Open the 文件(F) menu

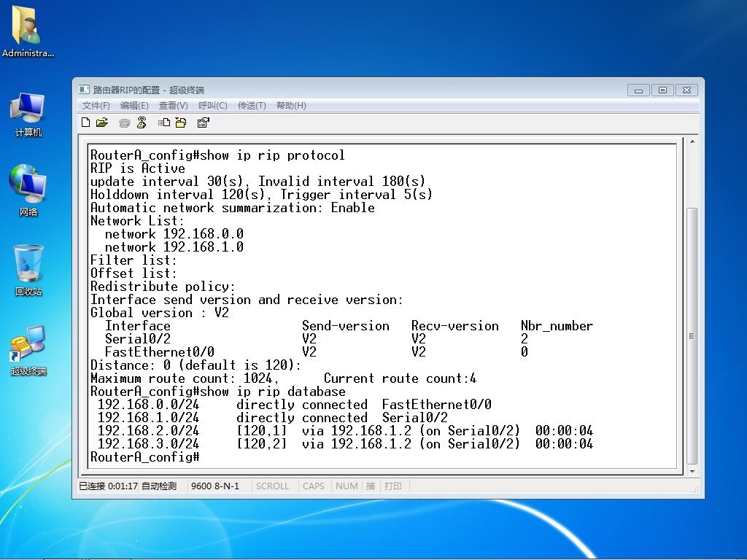click(96, 105)
